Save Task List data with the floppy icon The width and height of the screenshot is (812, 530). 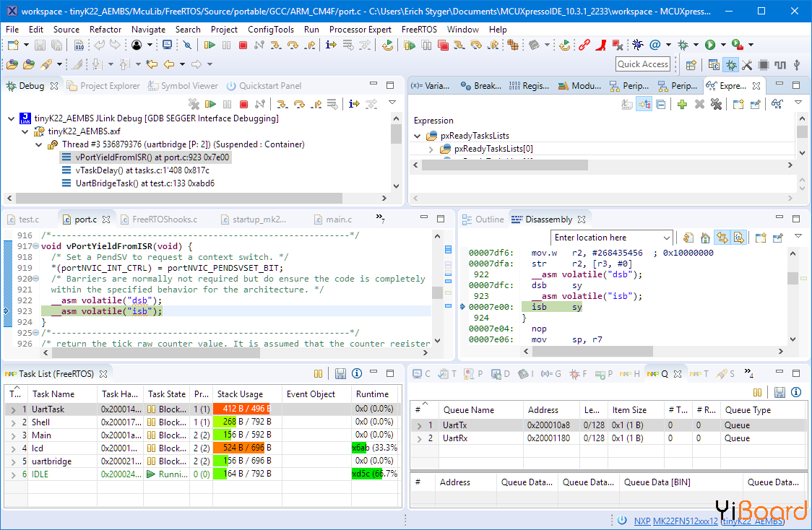pyautogui.click(x=340, y=374)
